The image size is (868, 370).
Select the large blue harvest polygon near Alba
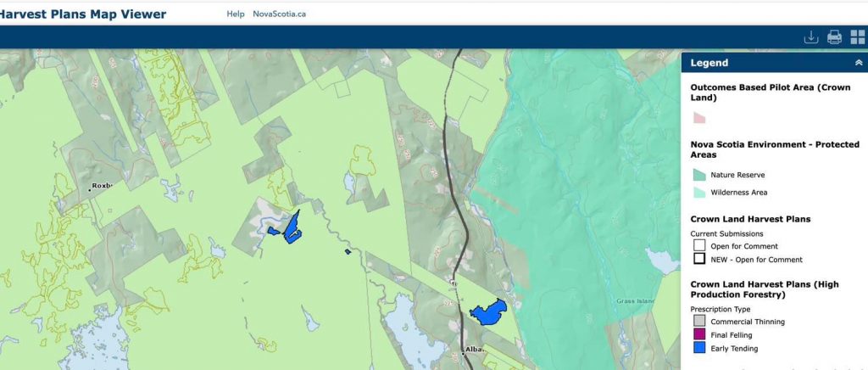487,312
